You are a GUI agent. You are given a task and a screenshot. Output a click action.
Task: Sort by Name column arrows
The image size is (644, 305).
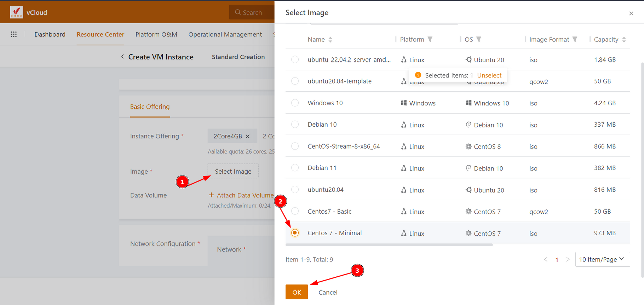(x=330, y=40)
